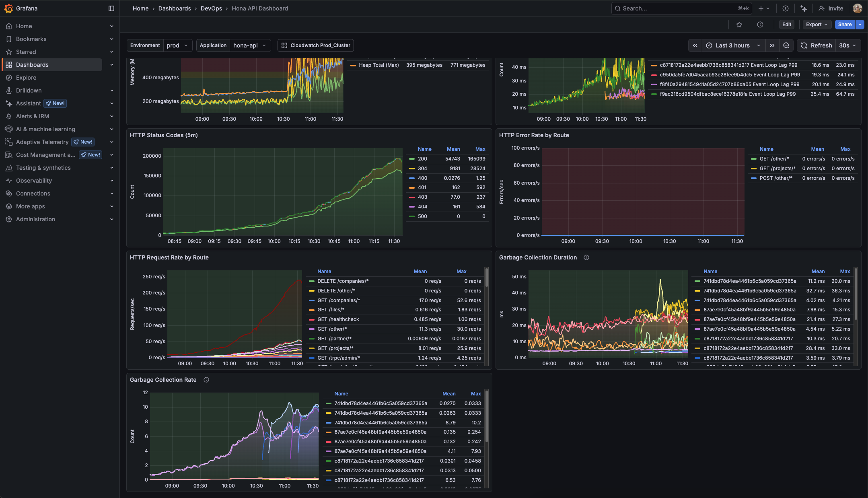Open the DevOps breadcrumb folder

[x=212, y=8]
